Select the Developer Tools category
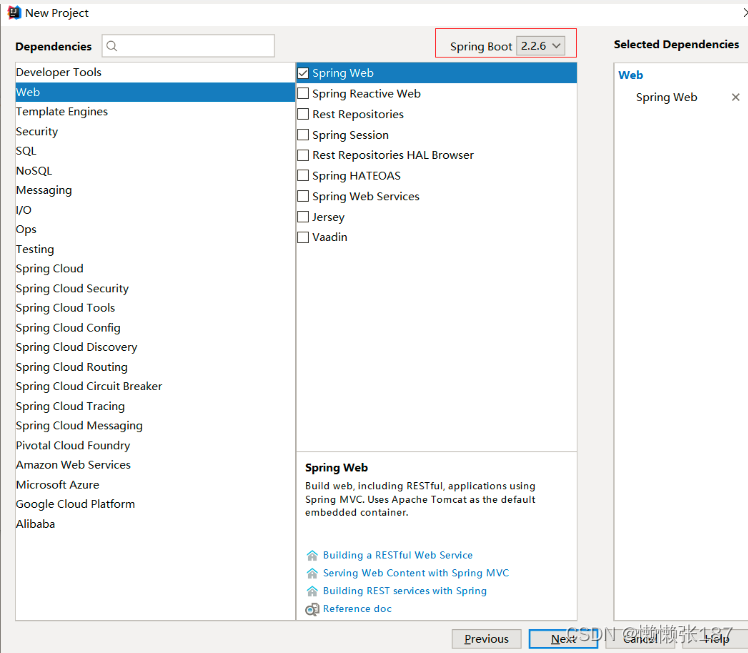This screenshot has height=653, width=748. 155,72
